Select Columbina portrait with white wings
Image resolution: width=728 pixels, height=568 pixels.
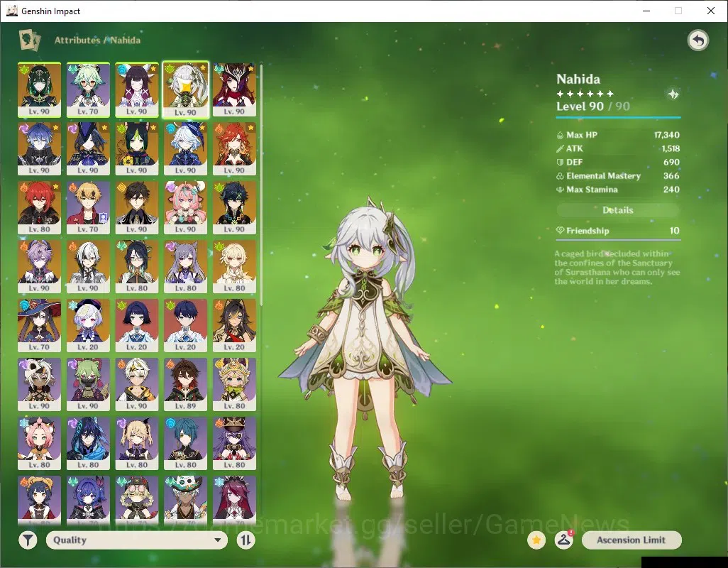(x=137, y=89)
